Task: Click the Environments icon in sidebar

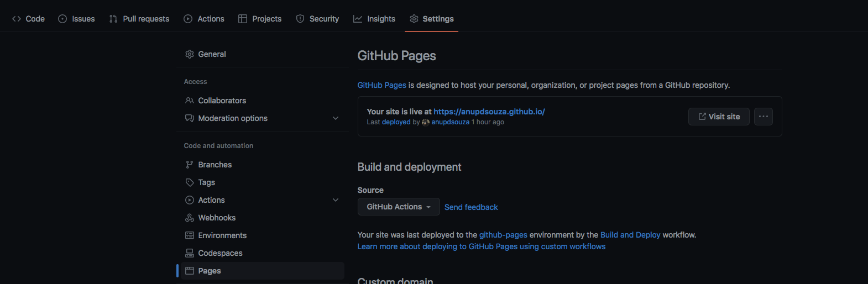Action: click(x=190, y=235)
